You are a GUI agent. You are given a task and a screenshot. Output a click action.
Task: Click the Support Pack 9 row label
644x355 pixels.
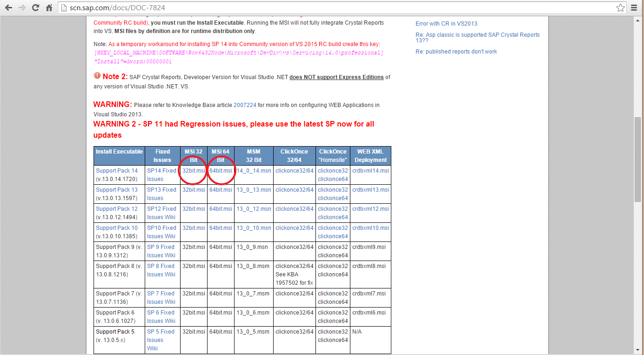(119, 251)
